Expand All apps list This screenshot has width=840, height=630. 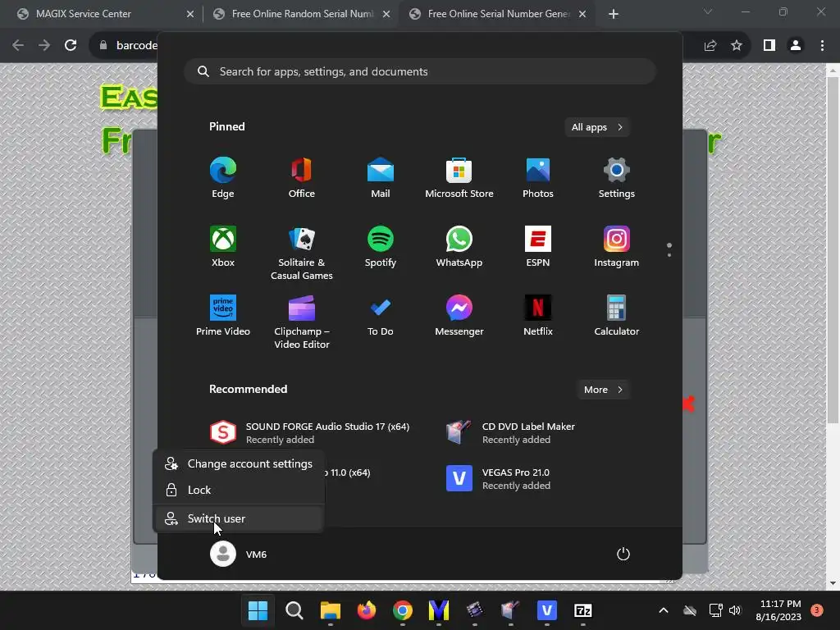pyautogui.click(x=597, y=127)
